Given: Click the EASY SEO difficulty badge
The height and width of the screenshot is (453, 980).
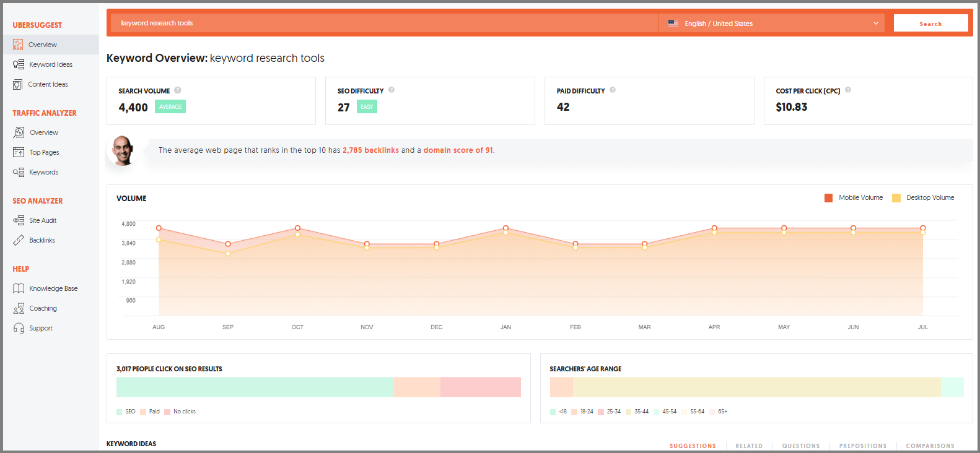Looking at the screenshot, I should pos(367,106).
